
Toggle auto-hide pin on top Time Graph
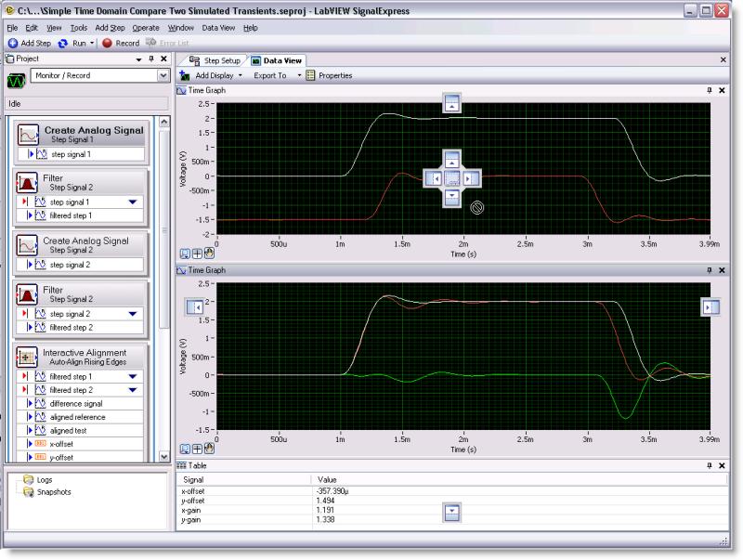pyautogui.click(x=710, y=90)
